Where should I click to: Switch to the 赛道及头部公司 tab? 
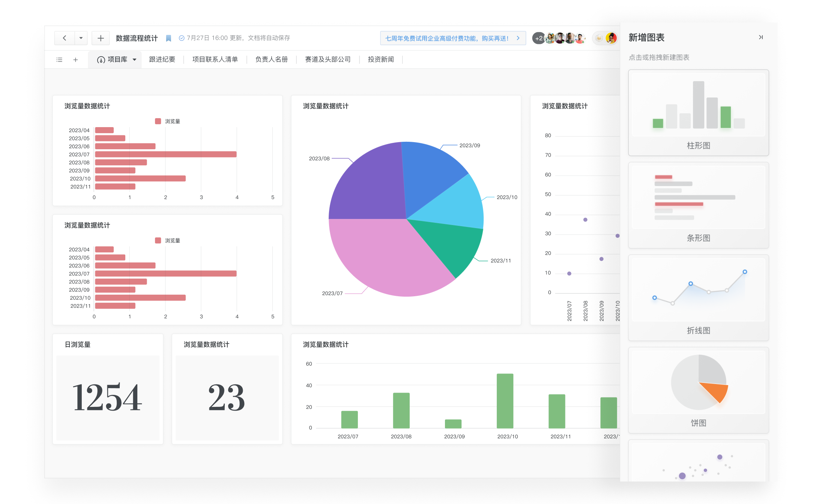coord(328,59)
